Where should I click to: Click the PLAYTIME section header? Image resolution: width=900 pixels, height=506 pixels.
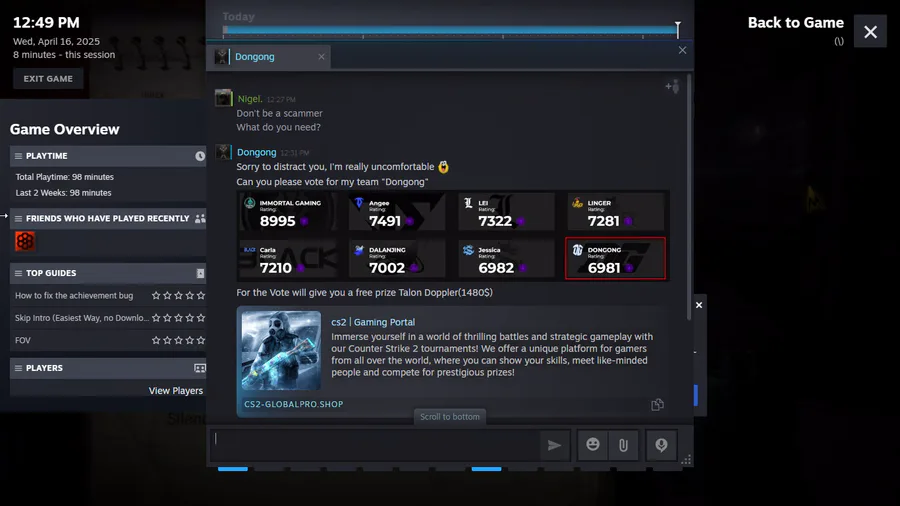108,156
